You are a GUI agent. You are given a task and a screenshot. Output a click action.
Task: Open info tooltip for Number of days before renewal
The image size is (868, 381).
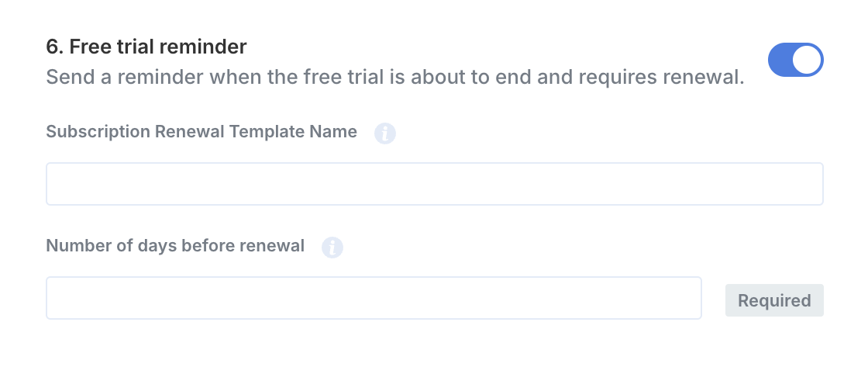[332, 248]
